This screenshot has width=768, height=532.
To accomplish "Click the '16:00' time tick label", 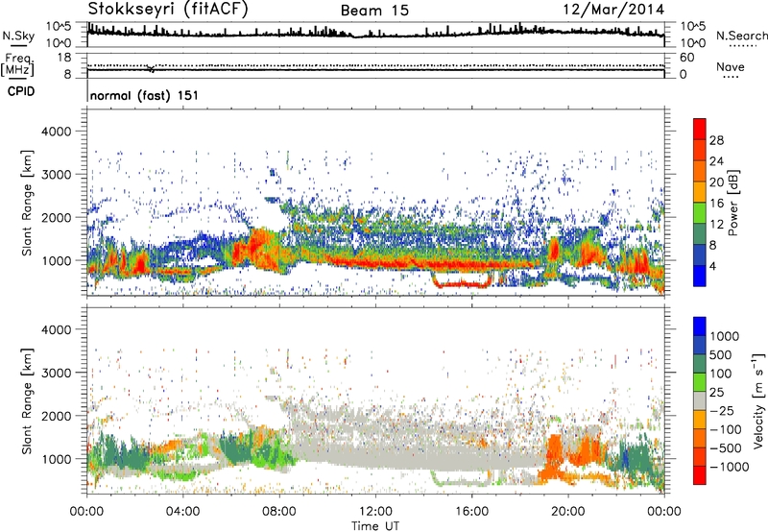I will coord(471,512).
